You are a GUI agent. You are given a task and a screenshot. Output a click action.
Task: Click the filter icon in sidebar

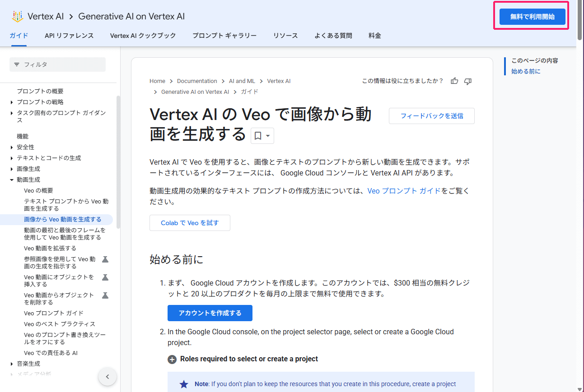tap(17, 65)
